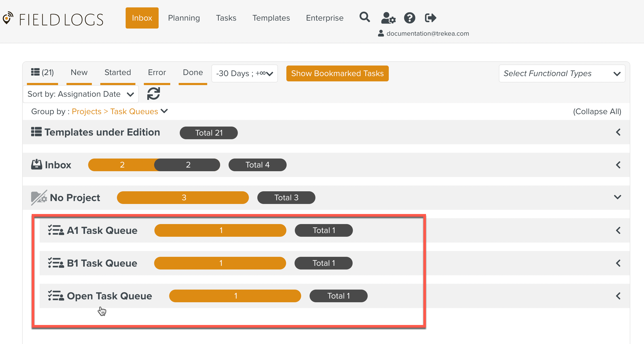Click the Collapse All link
This screenshot has width=644, height=344.
click(597, 111)
